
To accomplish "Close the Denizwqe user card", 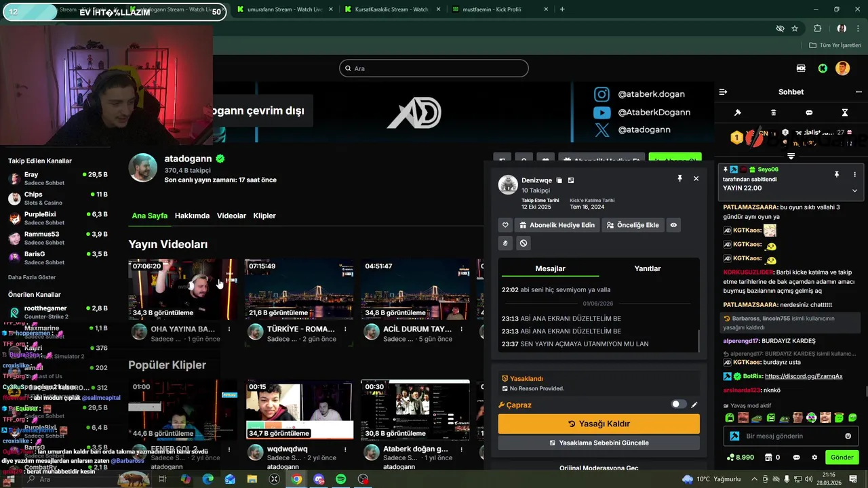I will (x=696, y=178).
